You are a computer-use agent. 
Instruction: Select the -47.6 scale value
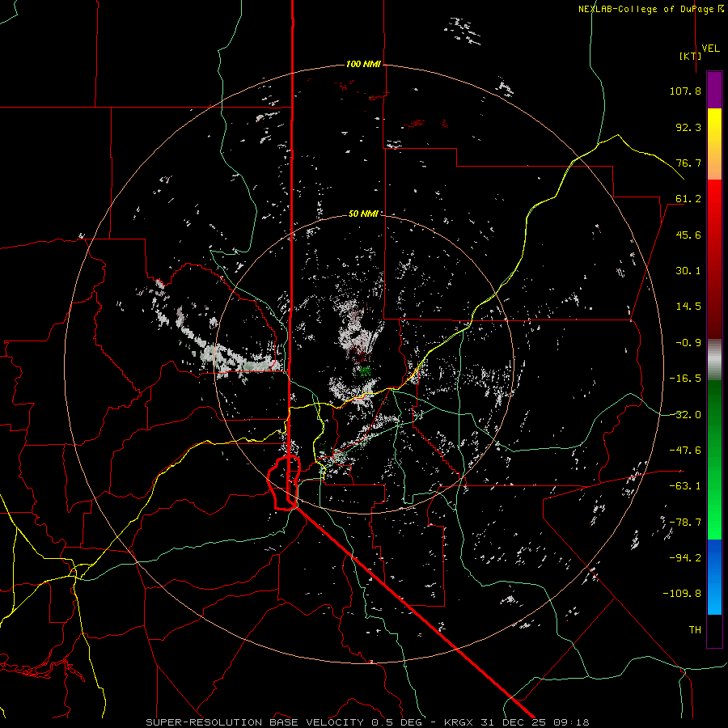point(685,451)
